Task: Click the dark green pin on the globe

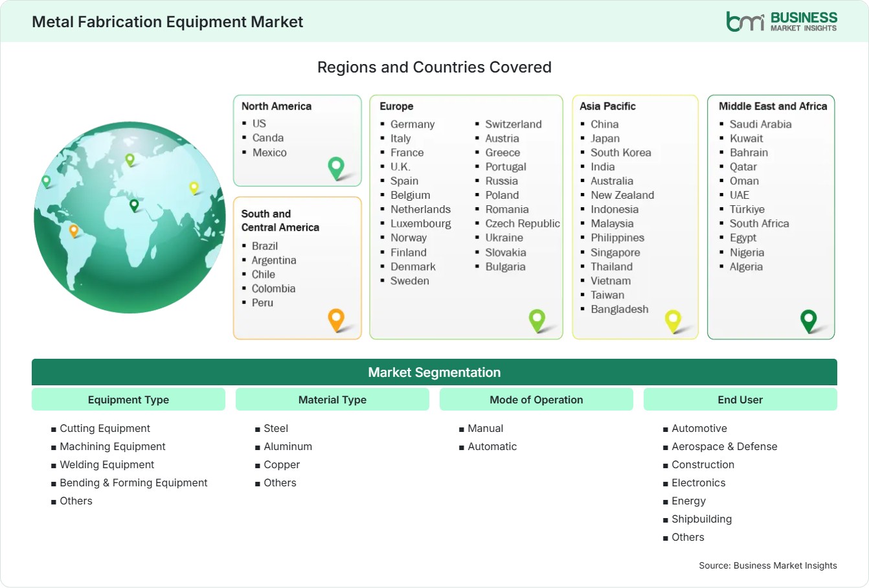Action: tap(134, 205)
